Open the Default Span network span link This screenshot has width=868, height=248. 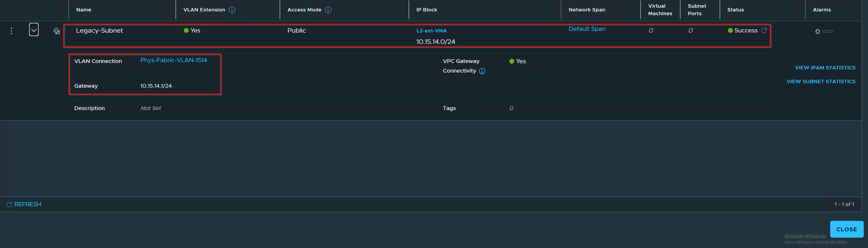587,29
